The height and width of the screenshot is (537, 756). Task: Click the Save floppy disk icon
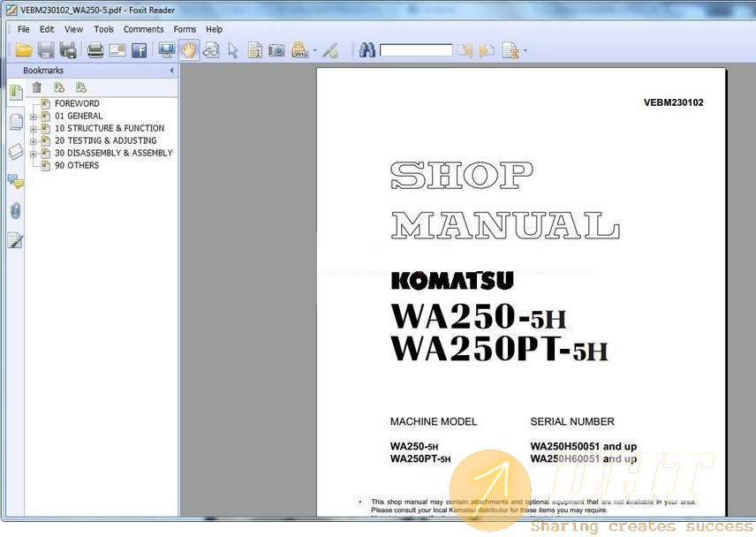click(46, 50)
